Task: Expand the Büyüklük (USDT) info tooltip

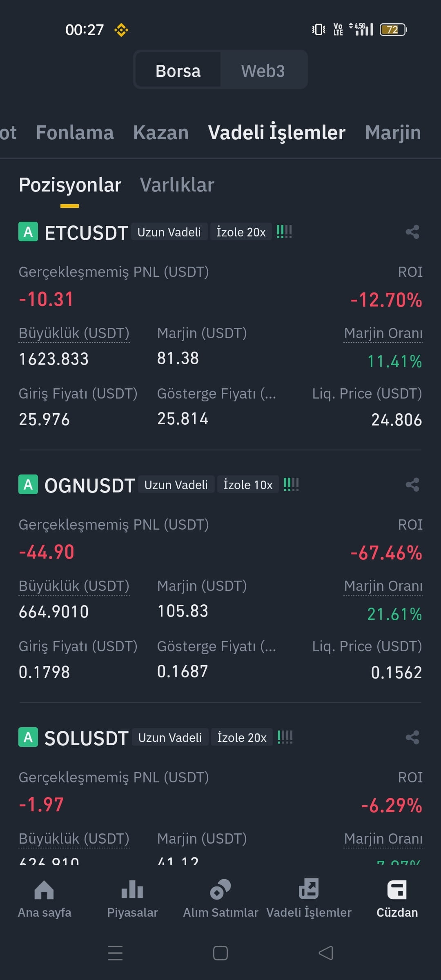Action: click(74, 333)
